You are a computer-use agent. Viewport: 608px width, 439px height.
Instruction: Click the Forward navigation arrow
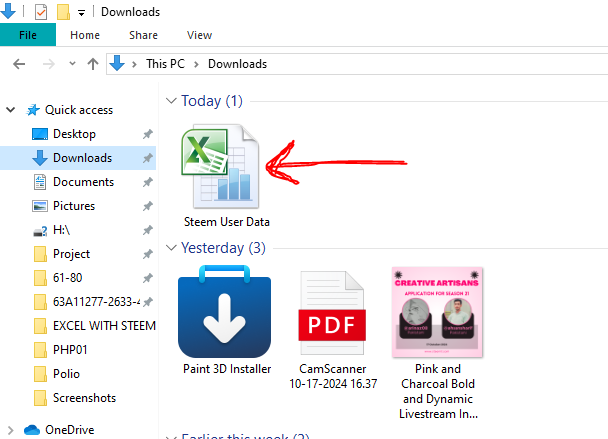(x=48, y=64)
